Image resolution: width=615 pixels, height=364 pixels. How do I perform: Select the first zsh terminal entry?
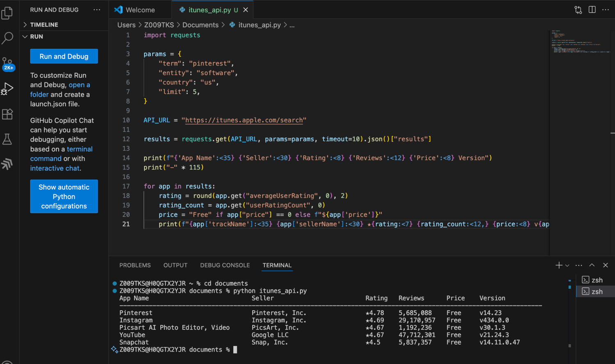click(x=595, y=280)
